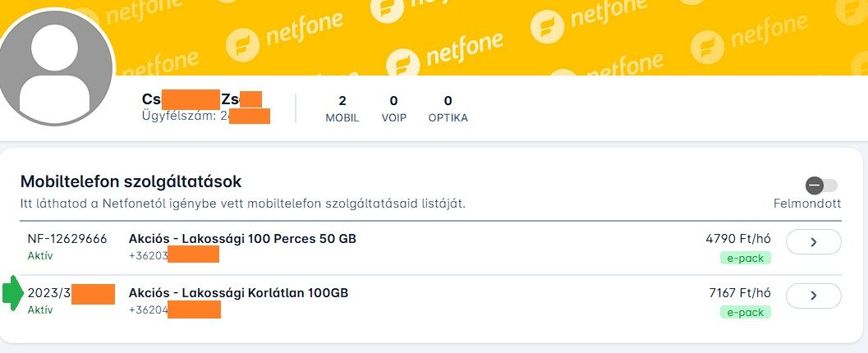Open Akciós - Lakossági 100 Perces 50 GB

[242, 239]
